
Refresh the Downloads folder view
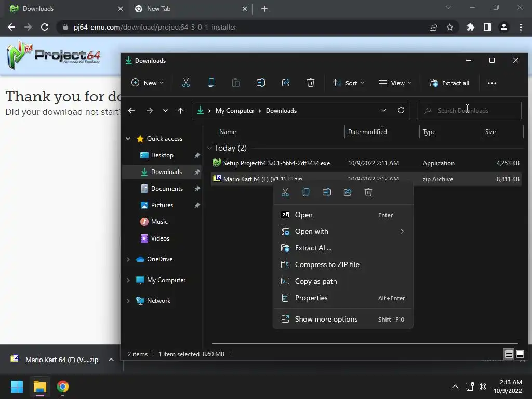click(x=401, y=110)
